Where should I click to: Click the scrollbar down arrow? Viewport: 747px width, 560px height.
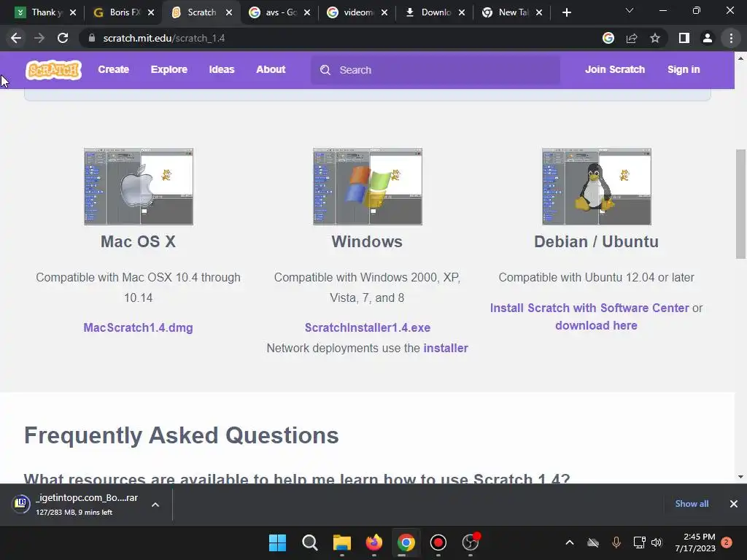pos(740,477)
